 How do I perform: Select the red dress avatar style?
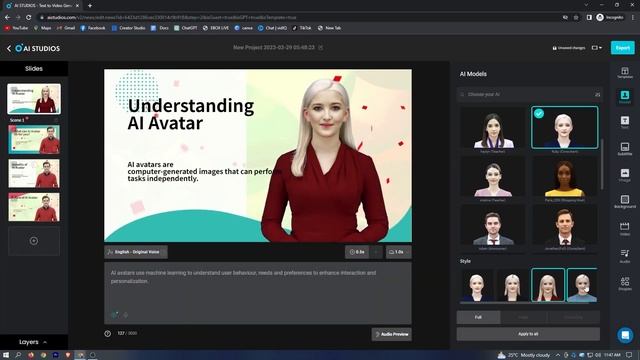tap(548, 285)
